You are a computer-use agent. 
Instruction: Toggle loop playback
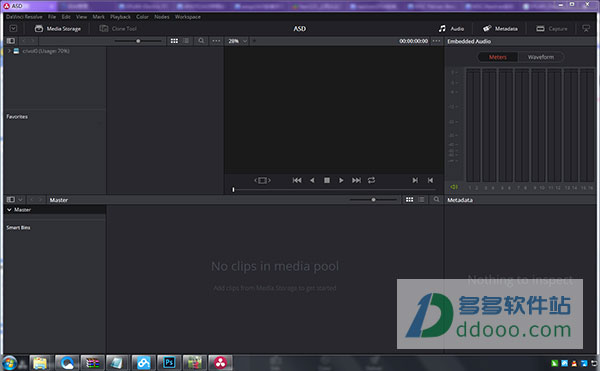pos(371,180)
